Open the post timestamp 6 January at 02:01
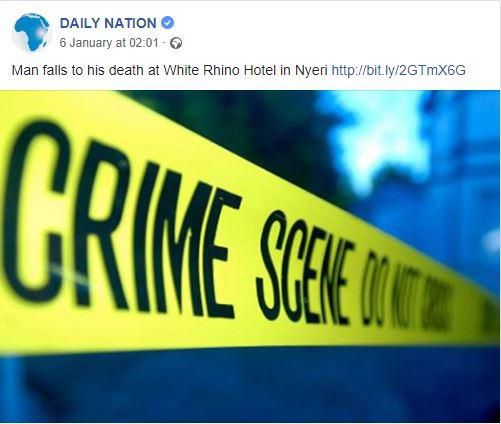The height and width of the screenshot is (424, 501). (109, 43)
